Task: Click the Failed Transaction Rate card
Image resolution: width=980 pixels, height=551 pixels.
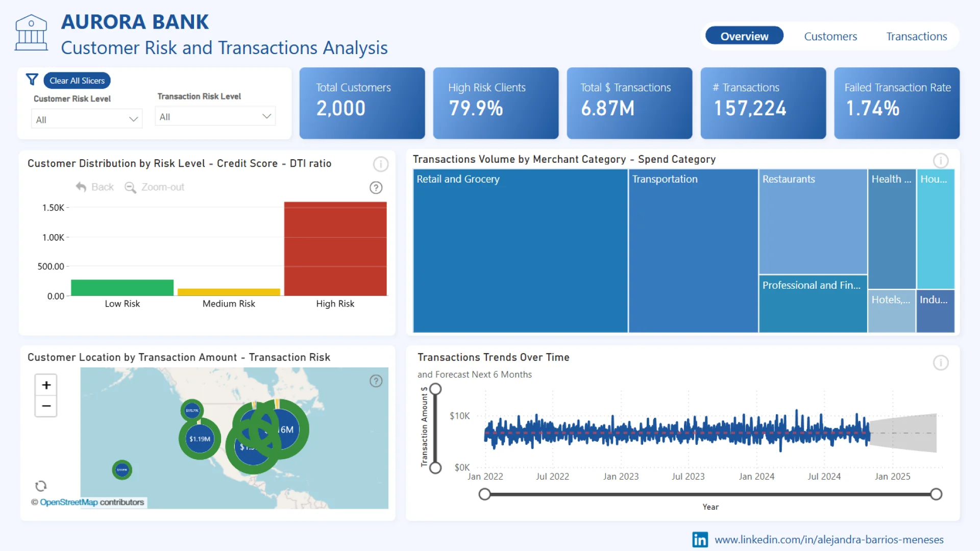Action: [897, 103]
